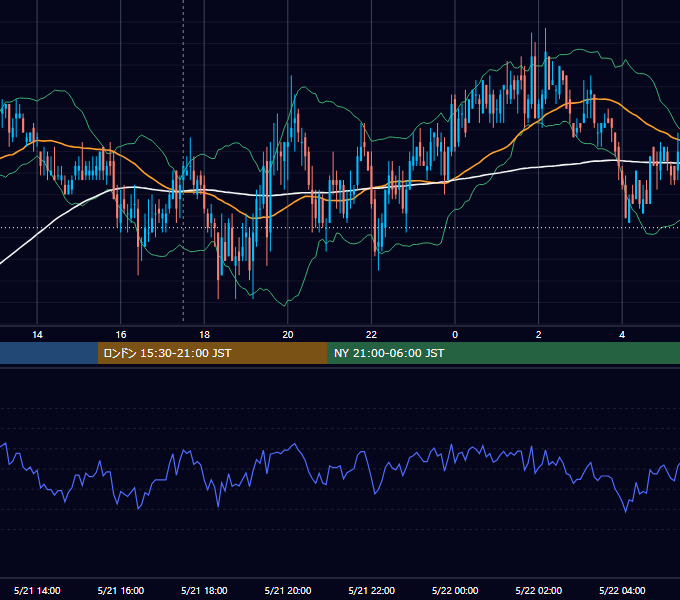
Task: Click the ロンドン 15:30-21:00 JST session bar
Action: point(212,353)
